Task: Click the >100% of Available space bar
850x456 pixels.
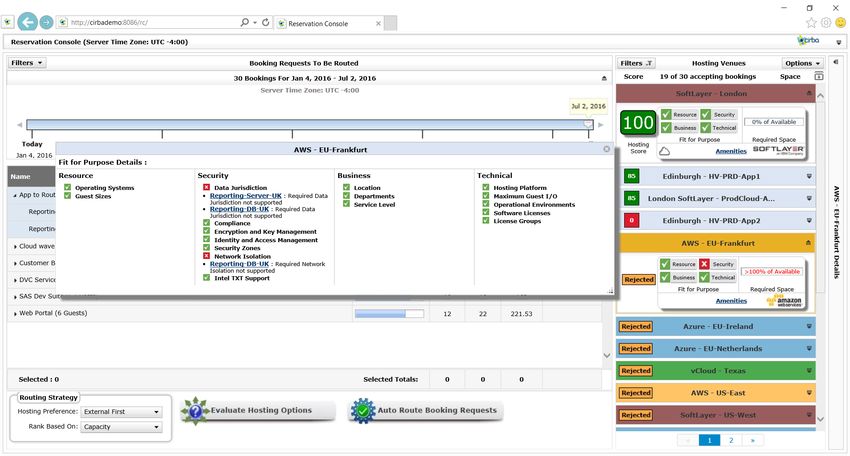Action: point(772,272)
